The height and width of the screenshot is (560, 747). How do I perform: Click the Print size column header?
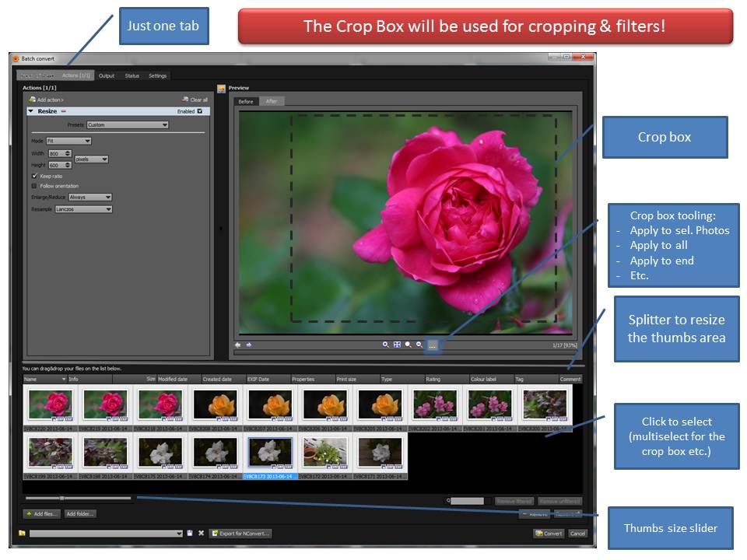point(357,379)
